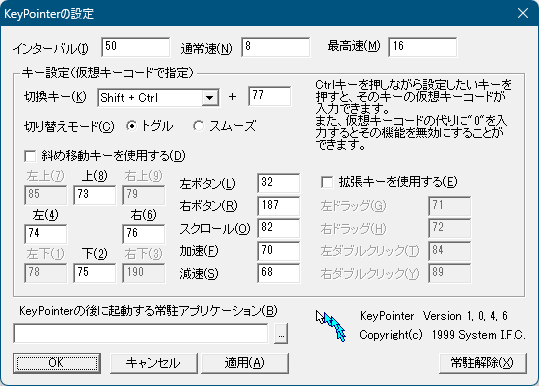Click the disabled 左ダブルクリック(T) field
Image resolution: width=539 pixels, height=386 pixels.
click(x=450, y=251)
